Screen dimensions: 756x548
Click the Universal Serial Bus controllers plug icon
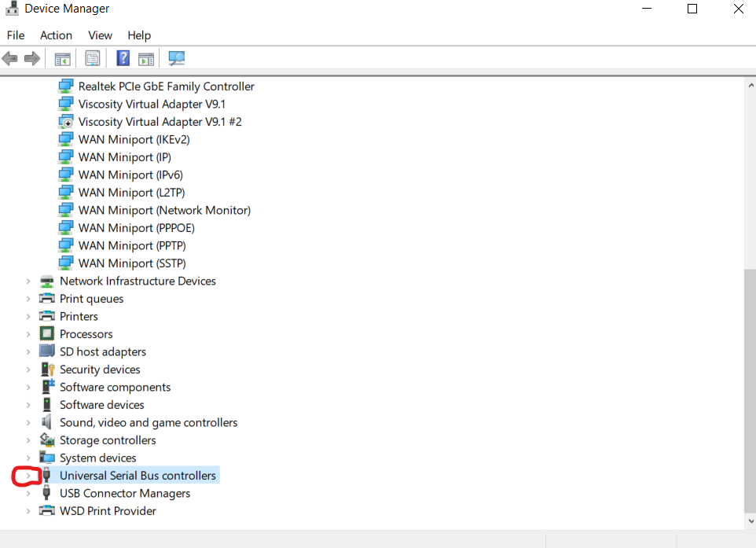[46, 475]
